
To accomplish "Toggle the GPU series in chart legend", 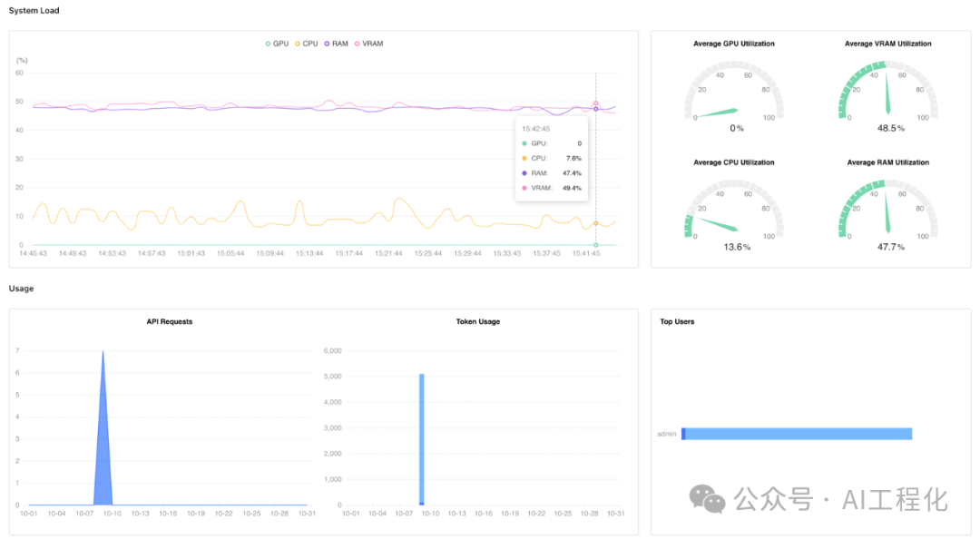I will click(x=277, y=44).
